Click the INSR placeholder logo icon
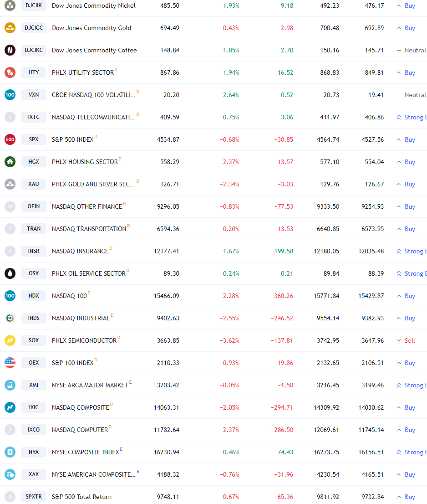Image resolution: width=427 pixels, height=504 pixels. (x=10, y=251)
